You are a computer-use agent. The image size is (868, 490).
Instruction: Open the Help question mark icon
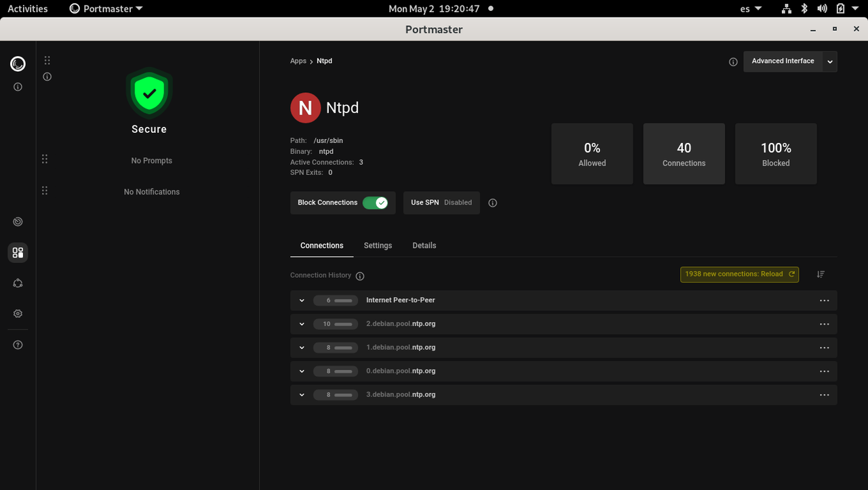[x=18, y=345]
